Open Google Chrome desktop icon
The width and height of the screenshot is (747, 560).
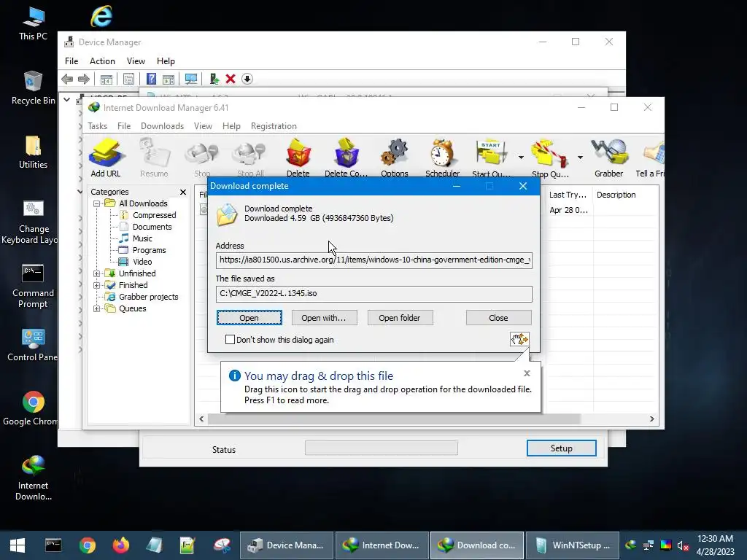point(33,408)
